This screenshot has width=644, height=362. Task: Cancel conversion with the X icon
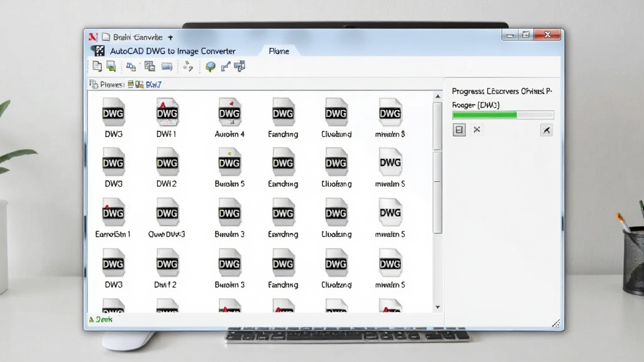coord(477,129)
